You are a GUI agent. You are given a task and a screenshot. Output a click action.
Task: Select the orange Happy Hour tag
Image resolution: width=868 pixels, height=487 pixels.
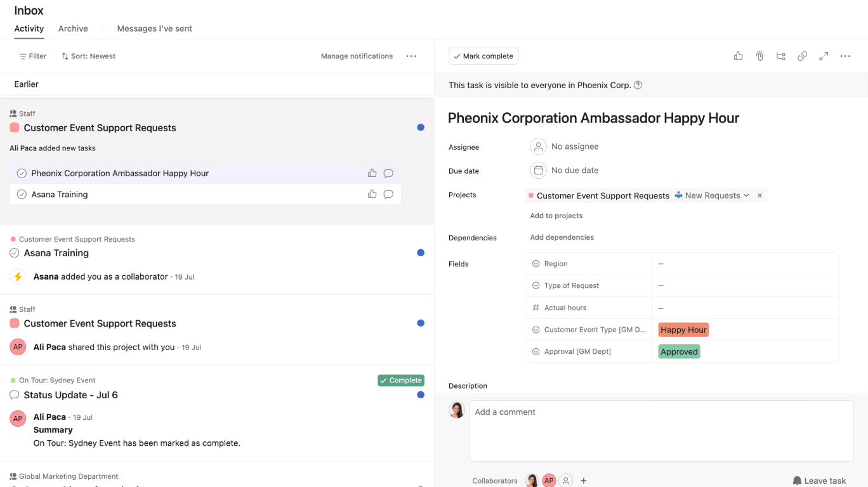point(683,329)
